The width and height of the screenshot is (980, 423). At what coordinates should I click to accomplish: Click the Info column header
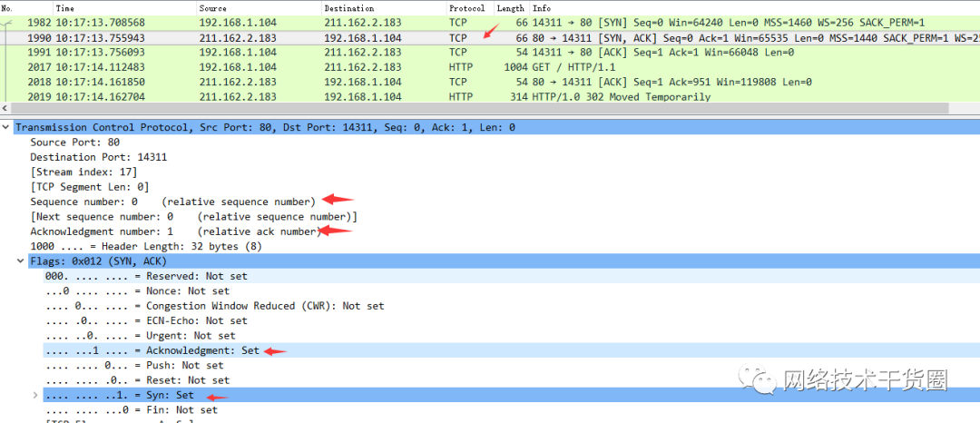(754, 8)
